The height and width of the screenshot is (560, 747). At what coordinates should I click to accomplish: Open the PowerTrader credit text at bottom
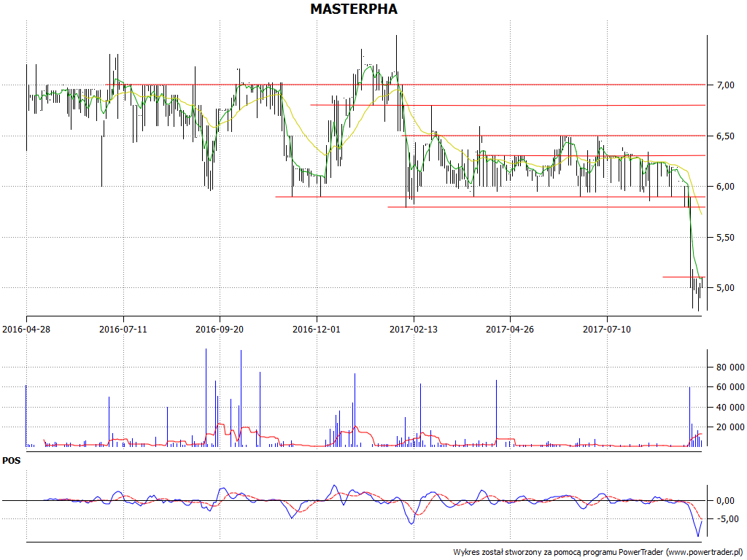pyautogui.click(x=599, y=553)
